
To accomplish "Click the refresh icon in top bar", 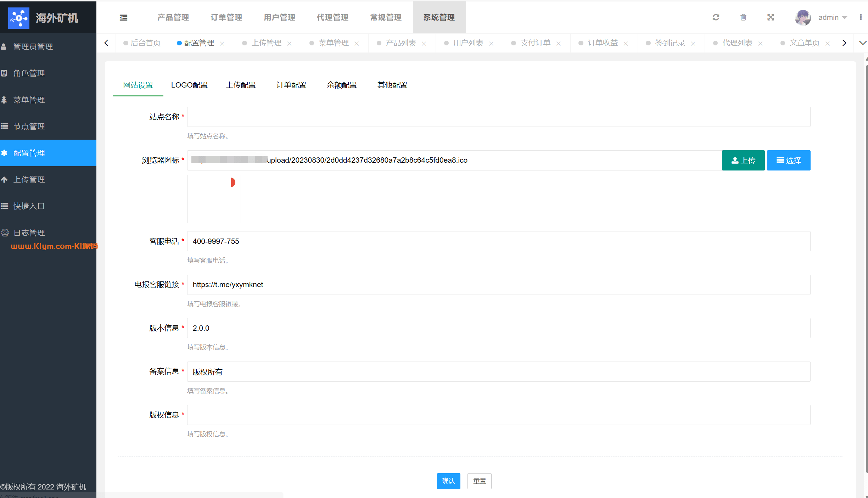I will 716,17.
